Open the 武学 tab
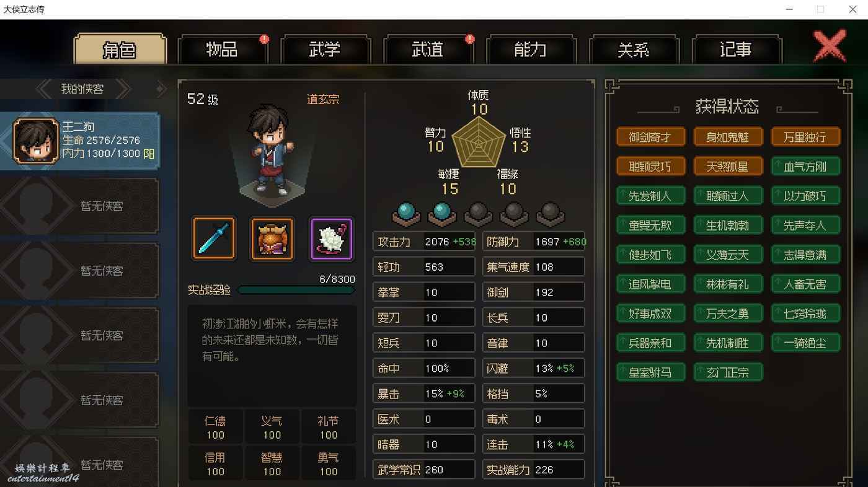Viewport: 868px width, 487px height. pos(325,50)
